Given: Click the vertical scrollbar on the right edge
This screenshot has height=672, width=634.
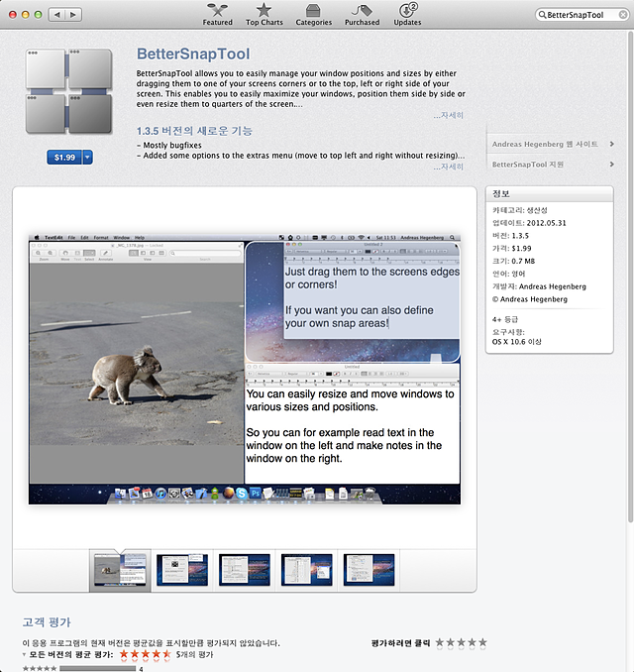Looking at the screenshot, I should tap(630, 277).
